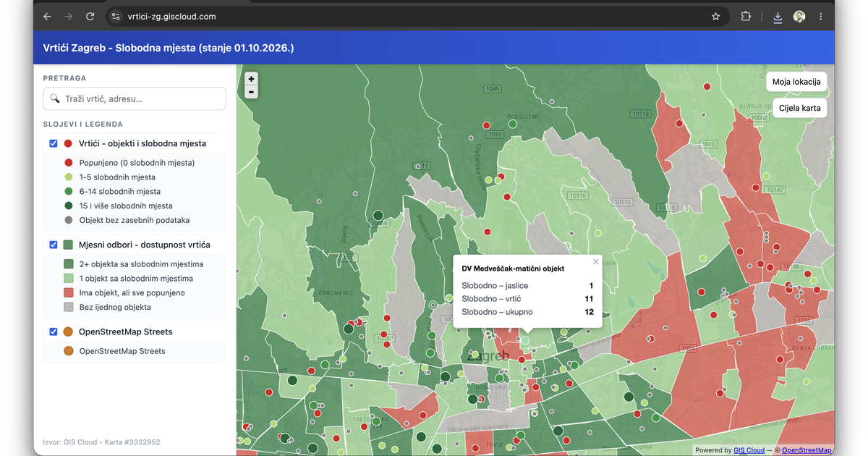The height and width of the screenshot is (456, 868).
Task: Bookmark this page with the star icon
Action: tap(716, 17)
